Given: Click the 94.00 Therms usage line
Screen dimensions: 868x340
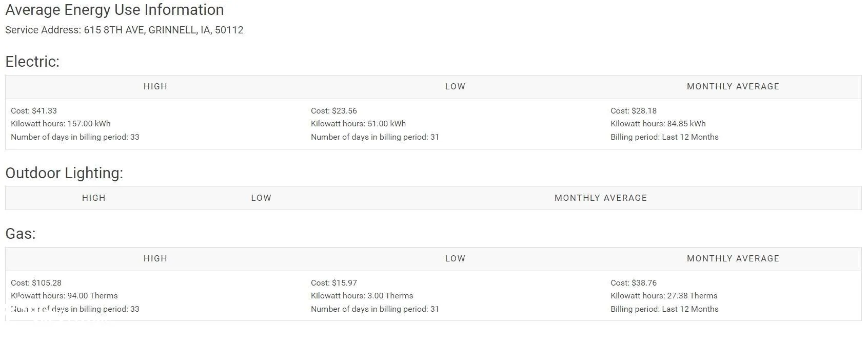Looking at the screenshot, I should click(64, 296).
